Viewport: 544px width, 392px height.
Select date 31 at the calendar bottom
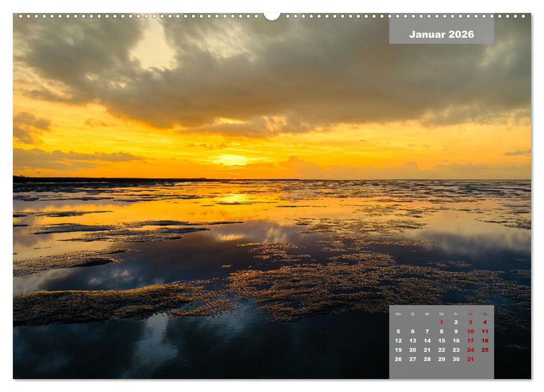point(471,358)
